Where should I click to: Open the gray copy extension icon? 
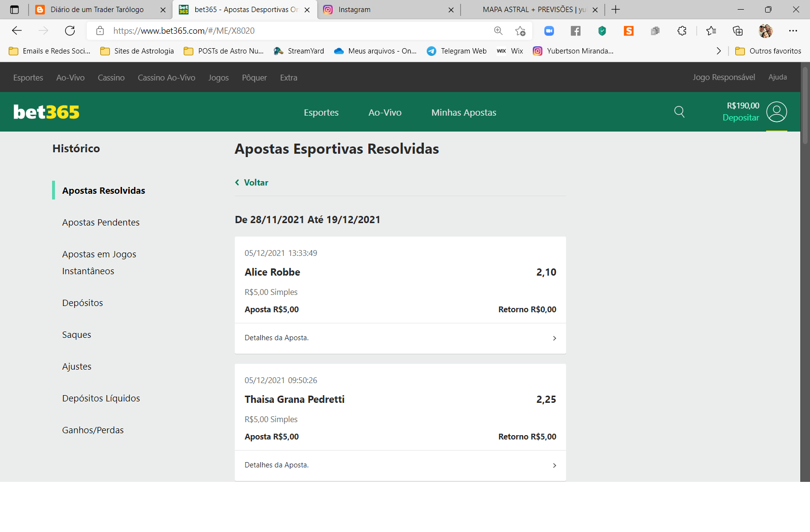(655, 31)
